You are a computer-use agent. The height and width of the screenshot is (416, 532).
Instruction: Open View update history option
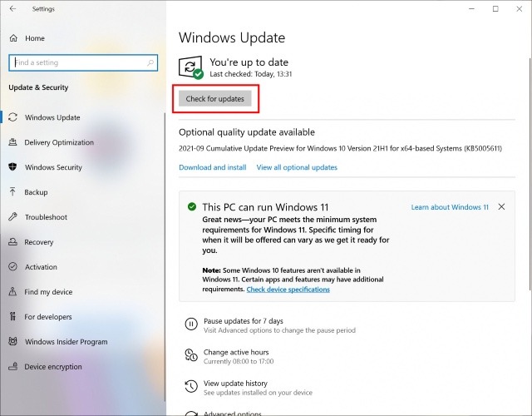(235, 384)
